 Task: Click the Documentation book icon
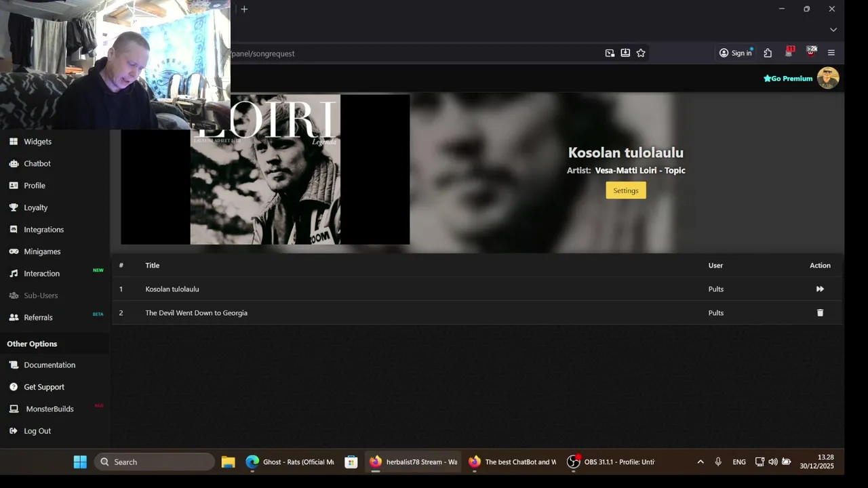click(x=14, y=365)
